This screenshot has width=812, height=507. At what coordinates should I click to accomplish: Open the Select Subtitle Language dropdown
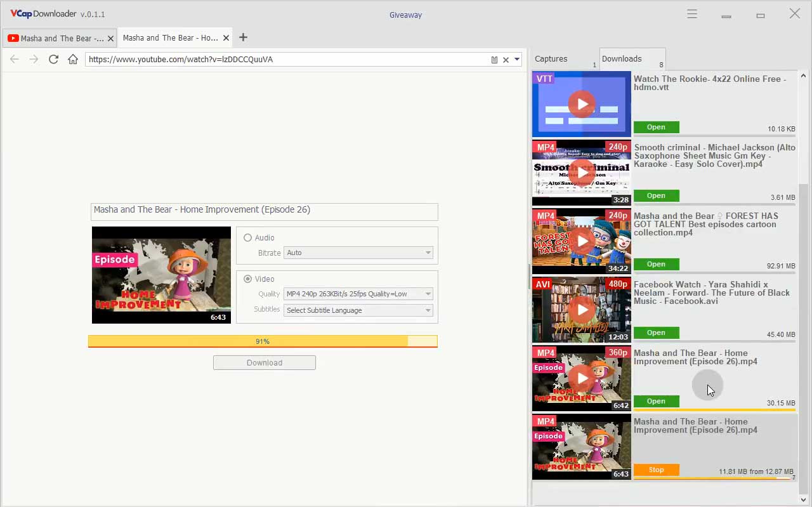pyautogui.click(x=358, y=310)
